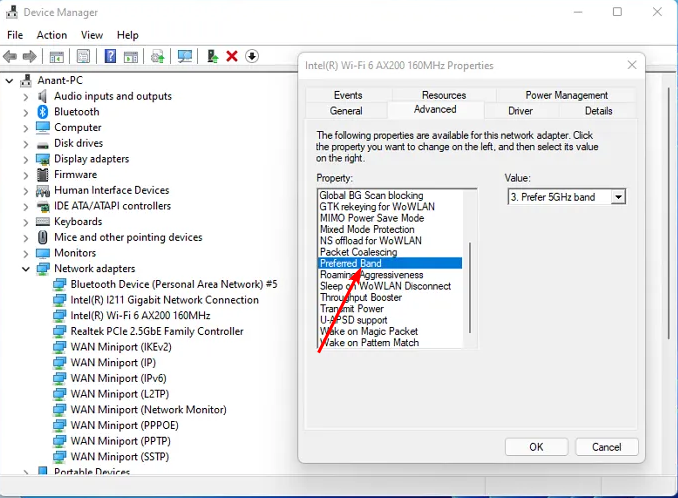Image resolution: width=678 pixels, height=498 pixels.
Task: Click the Anant-PC computer root icon
Action: [x=26, y=80]
